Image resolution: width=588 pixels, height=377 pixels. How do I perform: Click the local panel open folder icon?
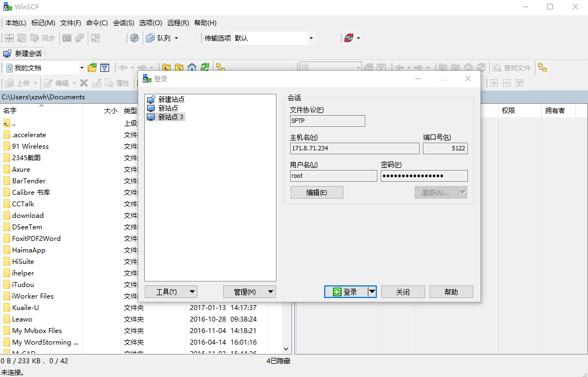point(92,68)
